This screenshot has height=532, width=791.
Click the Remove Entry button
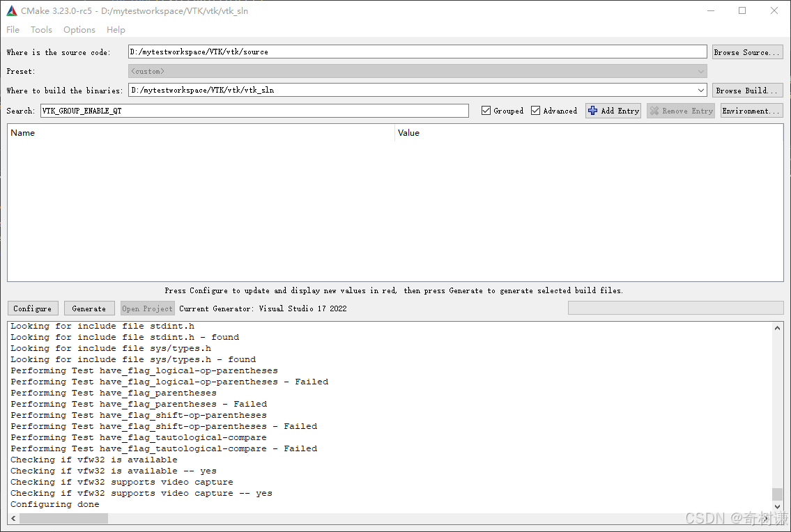[x=681, y=111]
